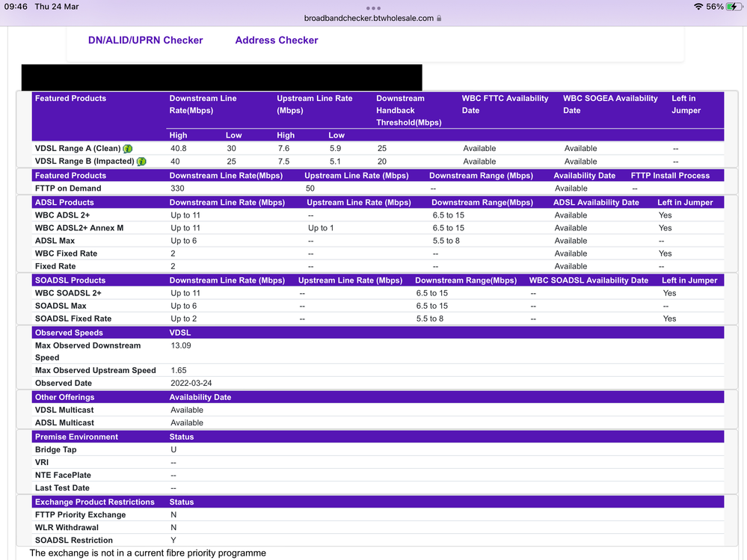
Task: Click info icon beside VDSL Range A (Clean)
Action: pyautogui.click(x=128, y=149)
